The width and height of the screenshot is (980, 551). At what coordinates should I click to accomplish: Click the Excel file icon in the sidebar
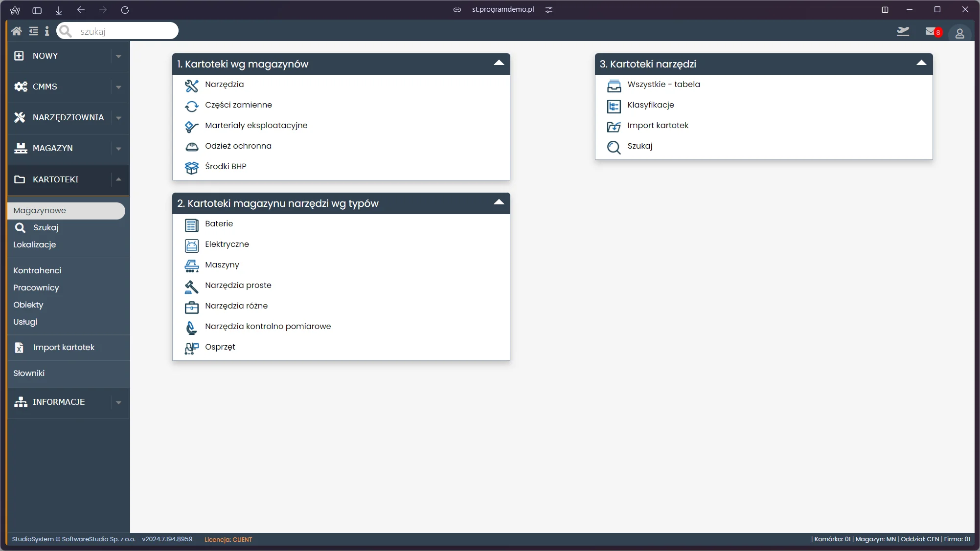coord(19,348)
